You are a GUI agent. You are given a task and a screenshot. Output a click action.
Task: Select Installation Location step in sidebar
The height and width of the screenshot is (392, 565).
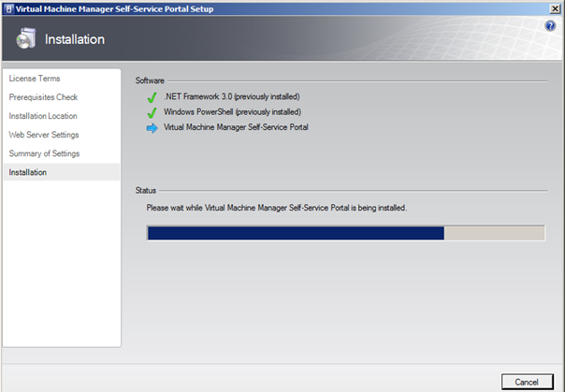(43, 116)
